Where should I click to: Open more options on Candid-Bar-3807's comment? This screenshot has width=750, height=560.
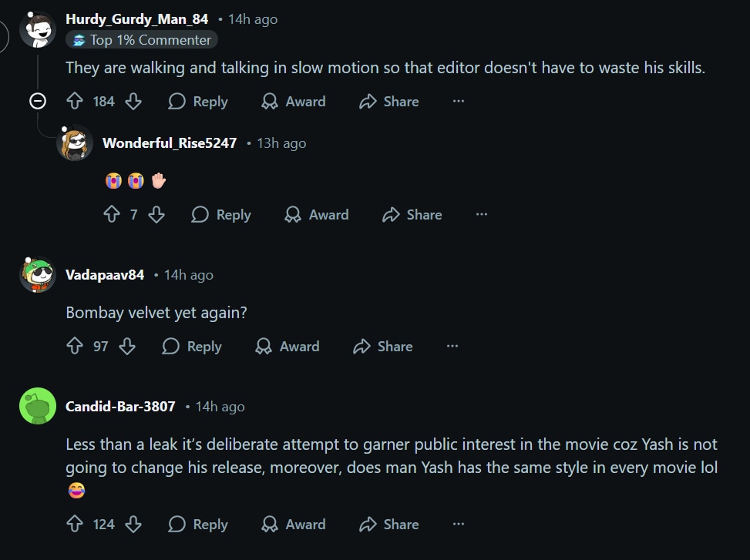click(x=459, y=525)
